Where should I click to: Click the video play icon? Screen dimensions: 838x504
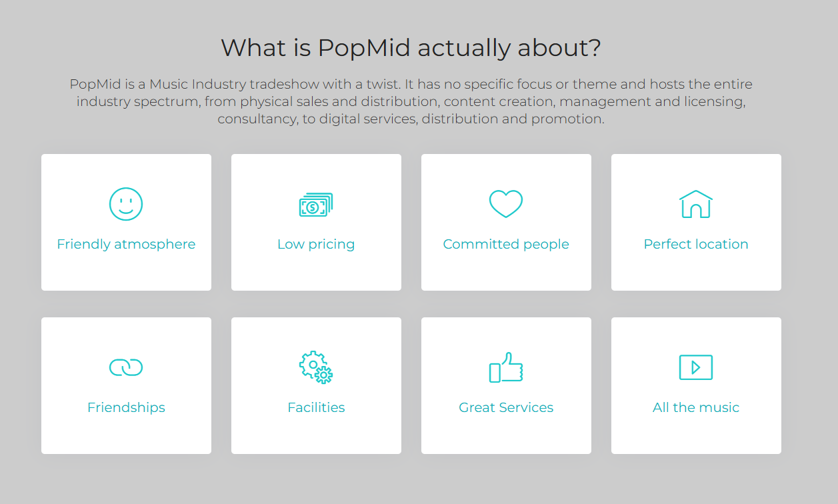pos(696,367)
